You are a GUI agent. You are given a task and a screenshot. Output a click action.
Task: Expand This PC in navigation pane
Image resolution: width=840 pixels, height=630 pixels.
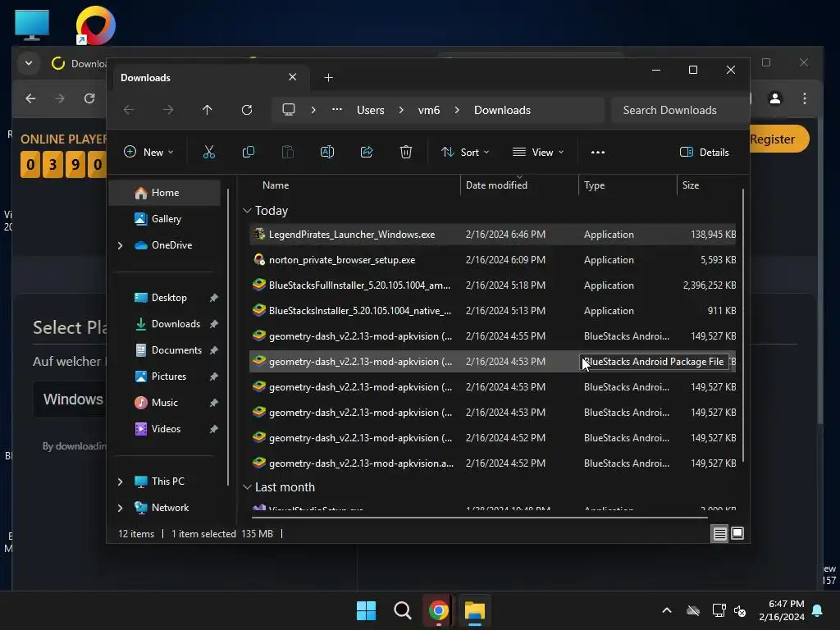pyautogui.click(x=120, y=482)
